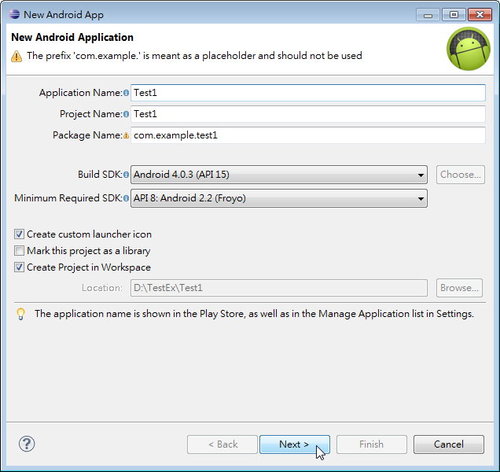Open help via the question mark icon
Viewport: 500px width, 472px height.
point(27,444)
